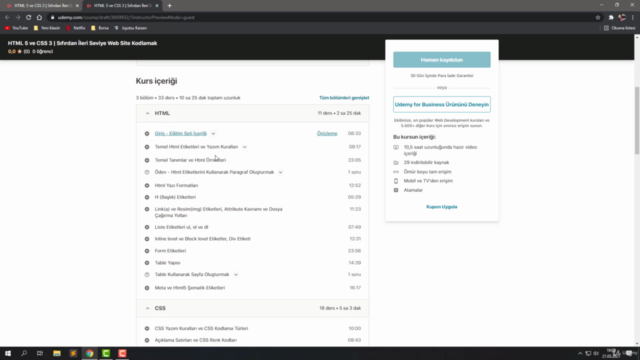Viewport: 640px width, 360px height.
Task: Expand the Giriş - Eğitim Seti İçeriği description
Action: click(213, 134)
